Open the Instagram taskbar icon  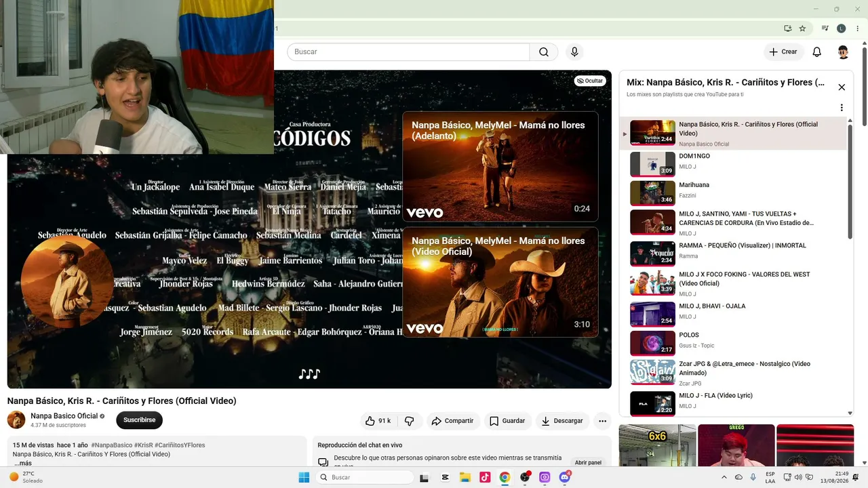[545, 477]
